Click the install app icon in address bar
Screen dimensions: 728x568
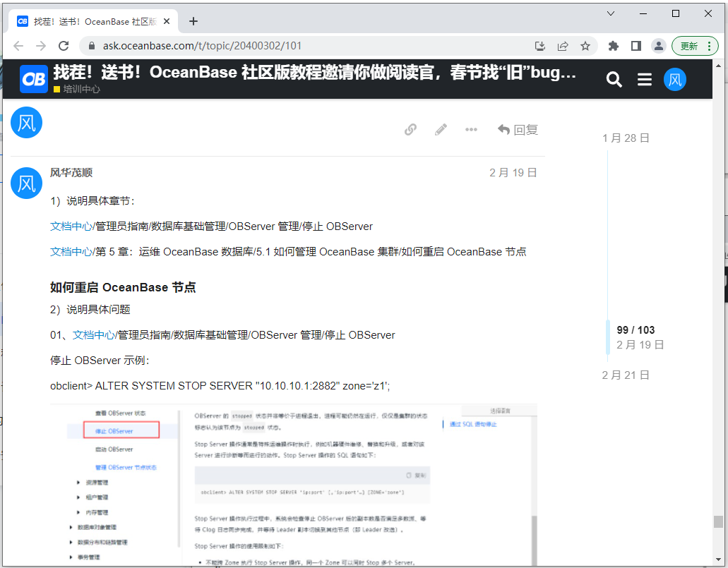pos(540,46)
